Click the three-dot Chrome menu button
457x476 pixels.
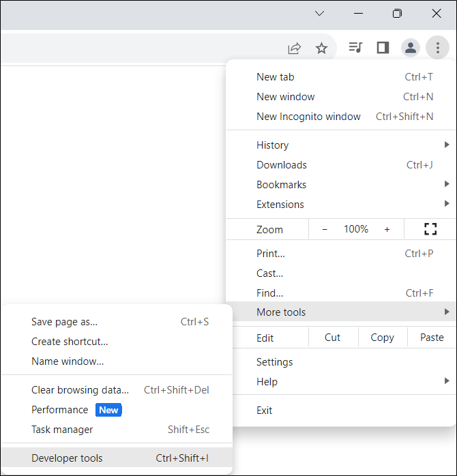pyautogui.click(x=437, y=48)
